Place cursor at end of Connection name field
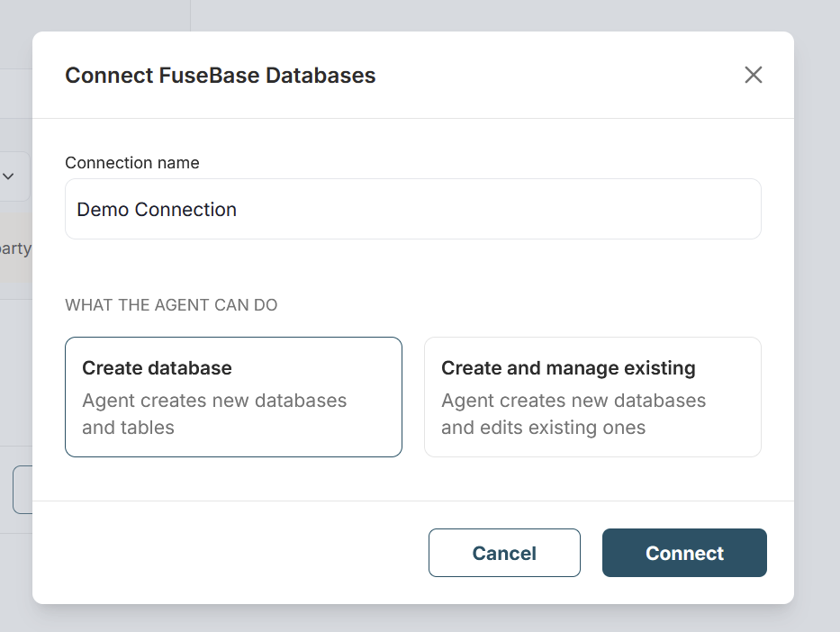 point(540,210)
